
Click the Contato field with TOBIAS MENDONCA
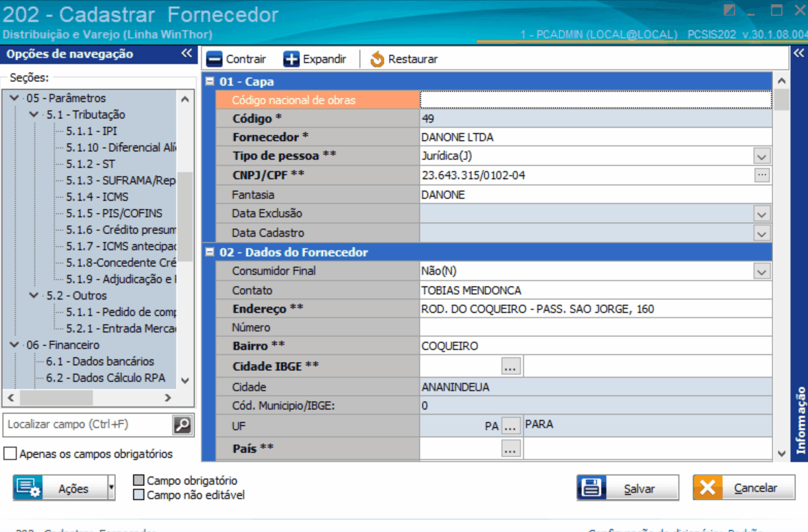pos(595,291)
